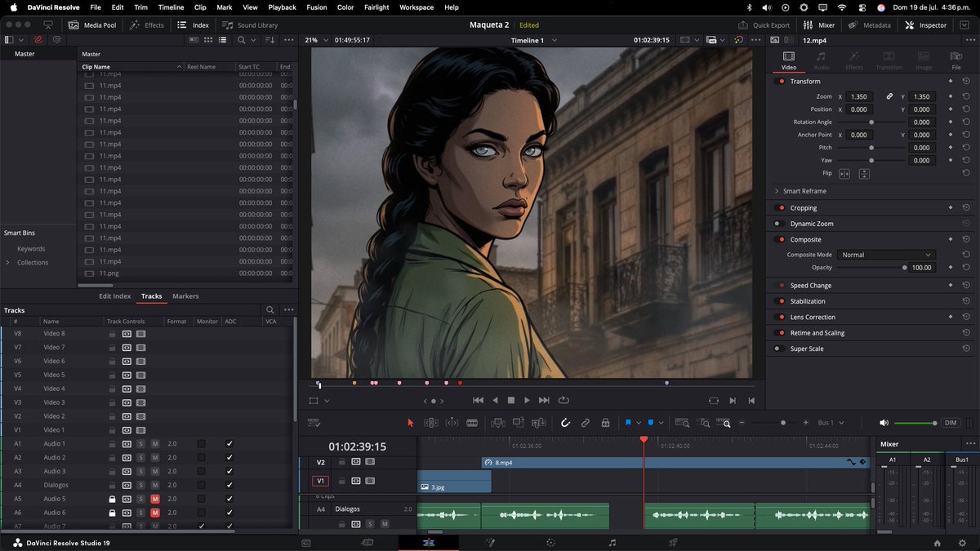Click the Flip horizontal icon in Transform
980x551 pixels.
point(844,174)
